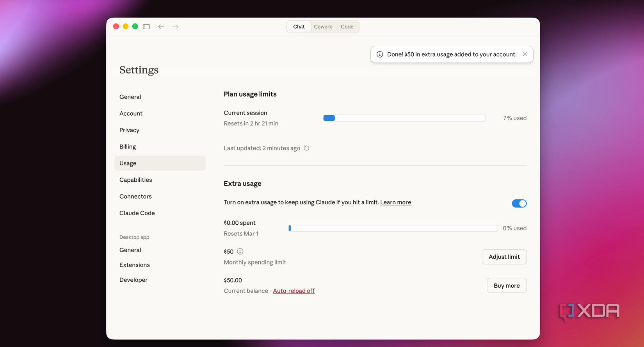Select the Chat tab
The image size is (644, 347).
click(x=299, y=27)
